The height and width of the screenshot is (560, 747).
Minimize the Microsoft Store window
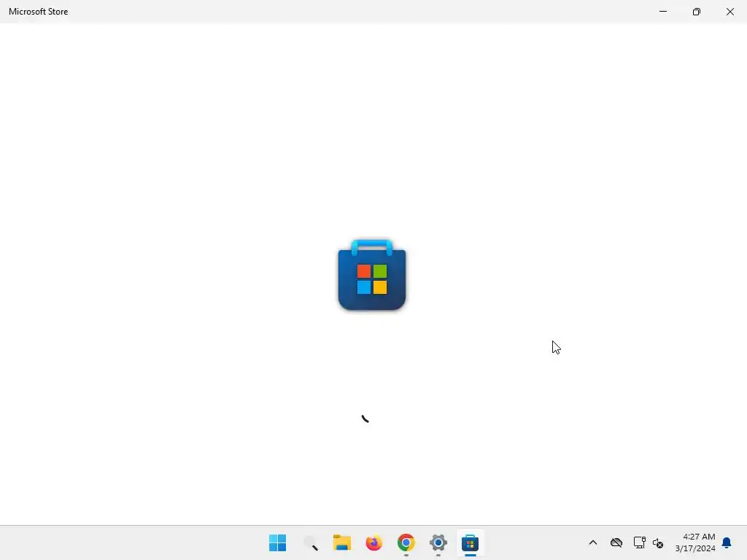[x=662, y=12]
